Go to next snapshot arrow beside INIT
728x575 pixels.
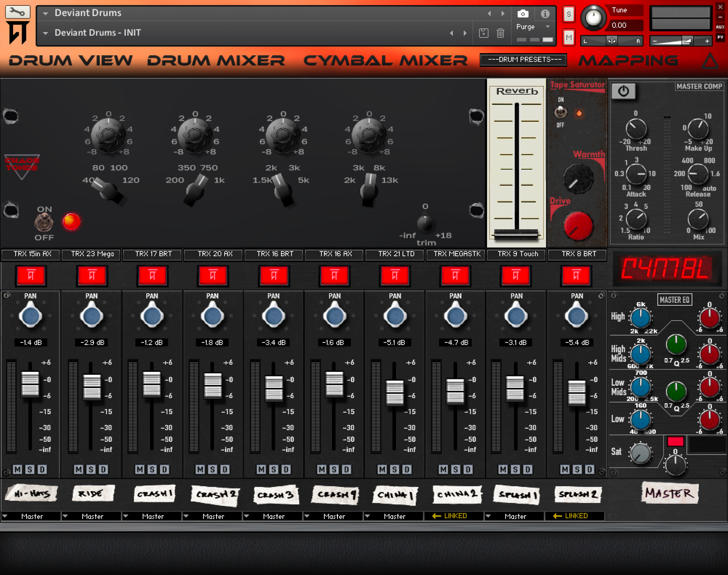click(x=465, y=33)
